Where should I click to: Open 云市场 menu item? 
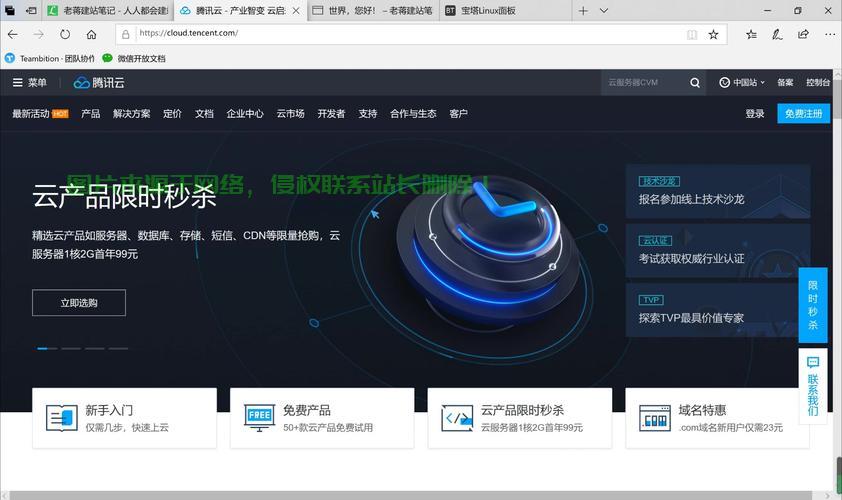pos(291,113)
